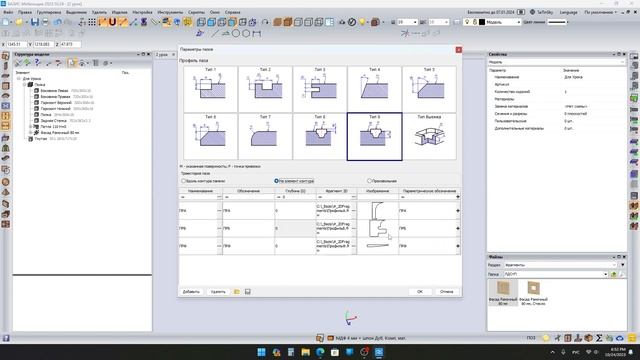
Task: Select the first circle drawing tool
Action: coord(236,33)
